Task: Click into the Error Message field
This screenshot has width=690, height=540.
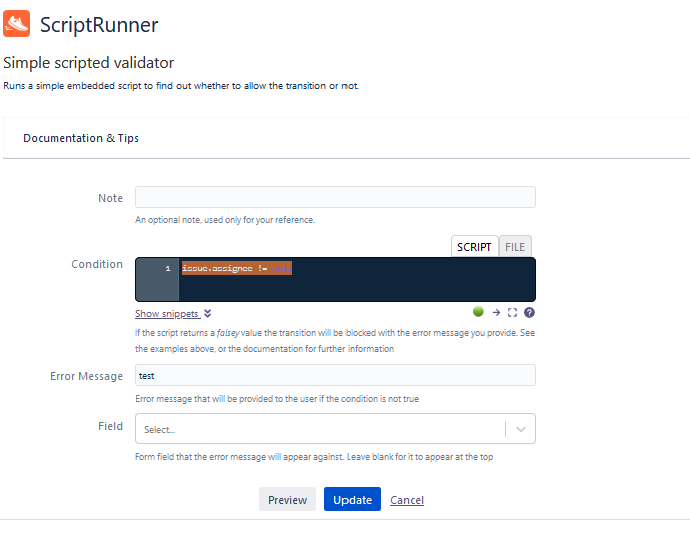Action: click(335, 375)
